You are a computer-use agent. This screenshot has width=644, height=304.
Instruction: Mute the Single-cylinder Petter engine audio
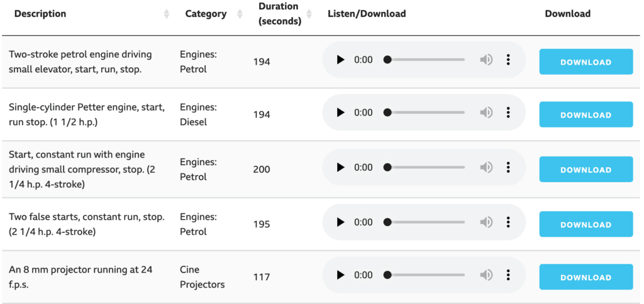(x=486, y=112)
